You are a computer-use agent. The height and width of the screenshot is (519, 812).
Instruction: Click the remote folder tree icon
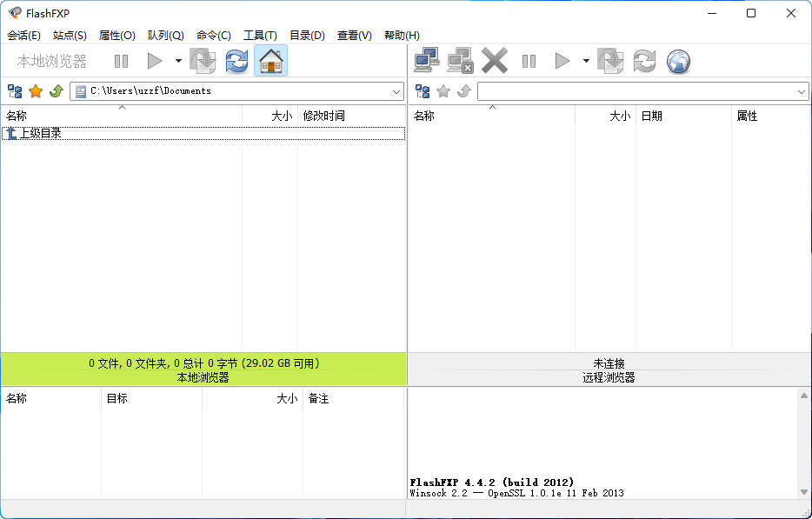tap(423, 91)
